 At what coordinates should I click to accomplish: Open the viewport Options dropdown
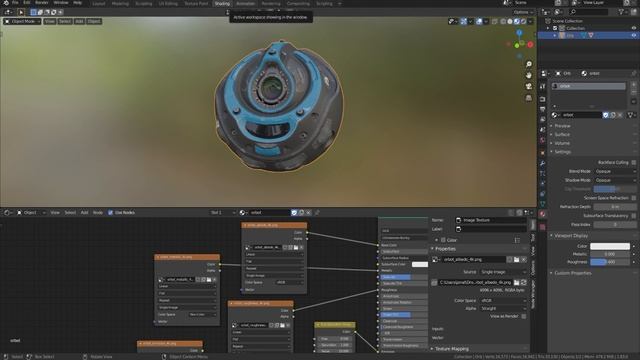[523, 12]
